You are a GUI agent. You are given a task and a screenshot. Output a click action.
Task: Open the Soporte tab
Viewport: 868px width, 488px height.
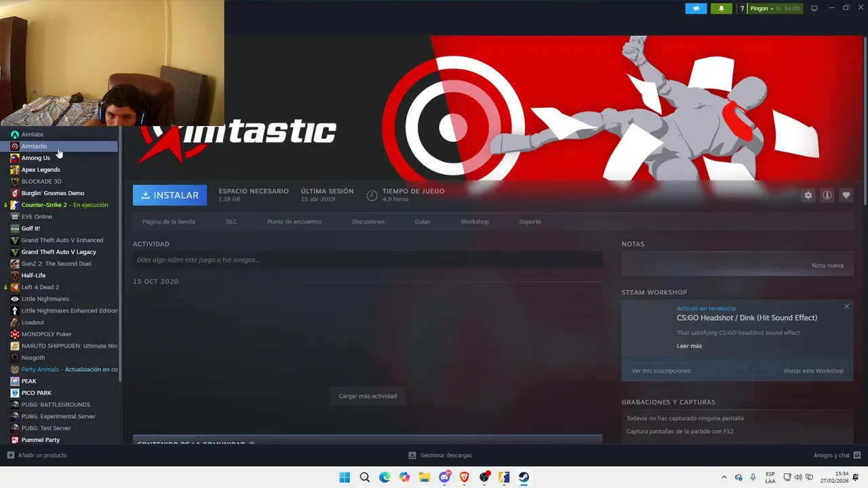pos(530,222)
